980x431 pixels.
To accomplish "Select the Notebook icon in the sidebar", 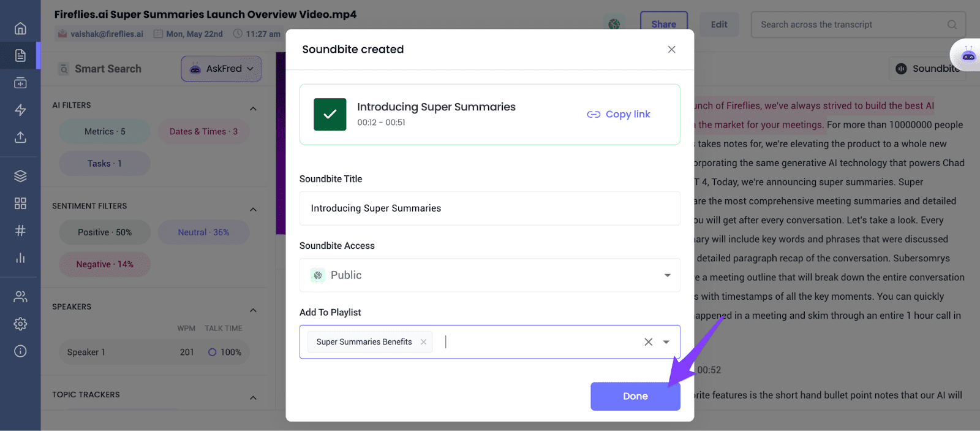I will (x=20, y=55).
